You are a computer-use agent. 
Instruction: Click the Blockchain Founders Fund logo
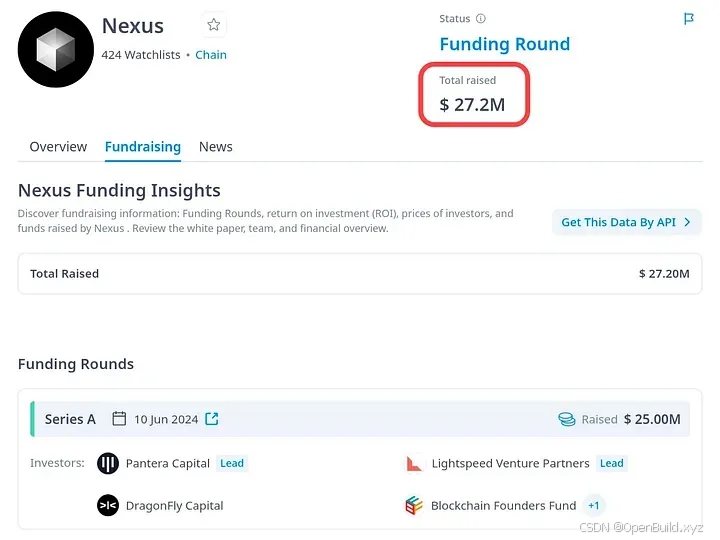[x=414, y=506]
